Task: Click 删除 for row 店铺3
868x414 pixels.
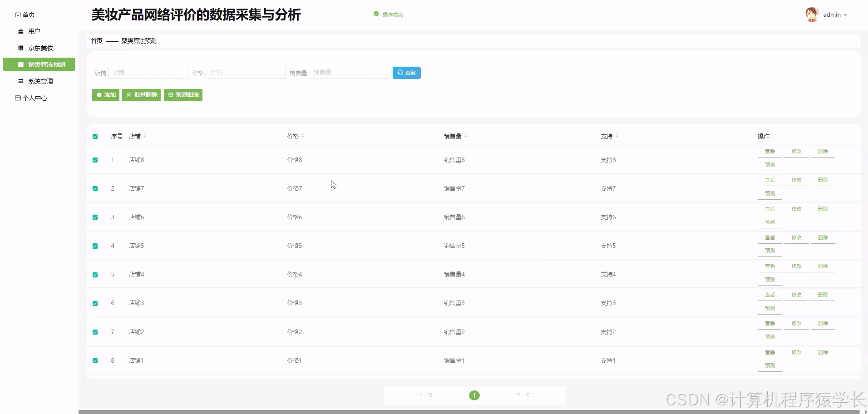Action: click(x=823, y=295)
